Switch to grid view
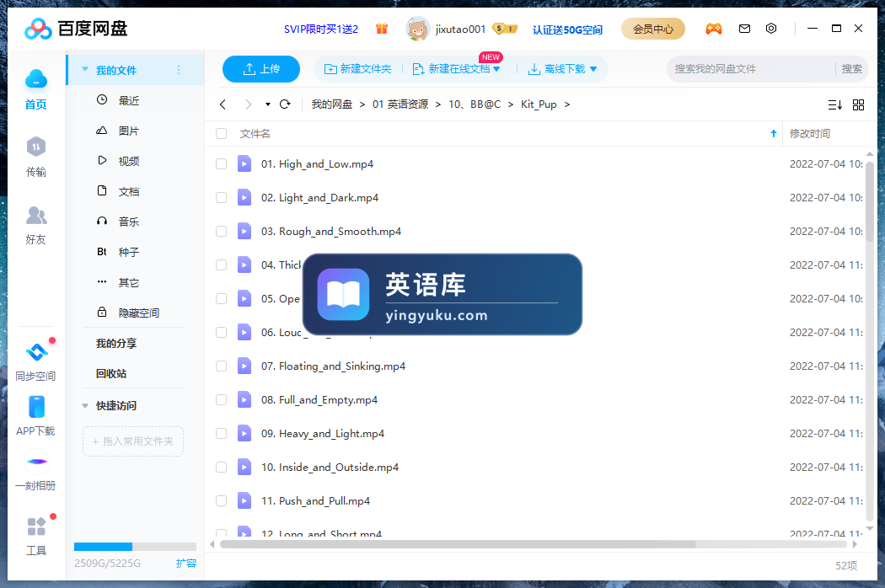Screen dimensions: 885x588 tap(859, 105)
